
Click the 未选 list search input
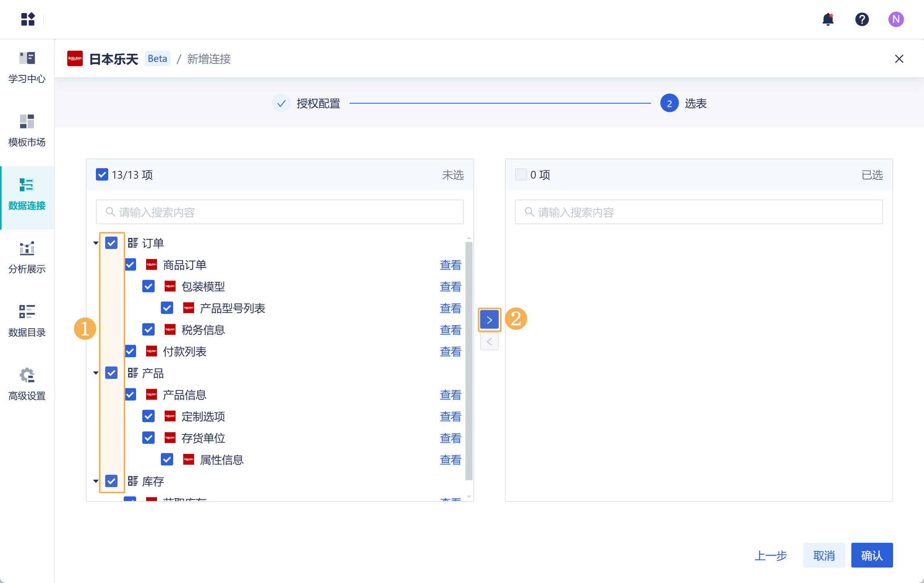pyautogui.click(x=280, y=212)
